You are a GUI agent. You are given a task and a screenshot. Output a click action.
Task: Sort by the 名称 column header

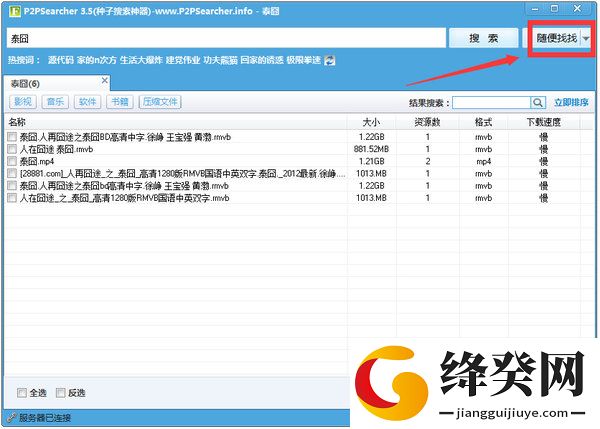click(176, 122)
